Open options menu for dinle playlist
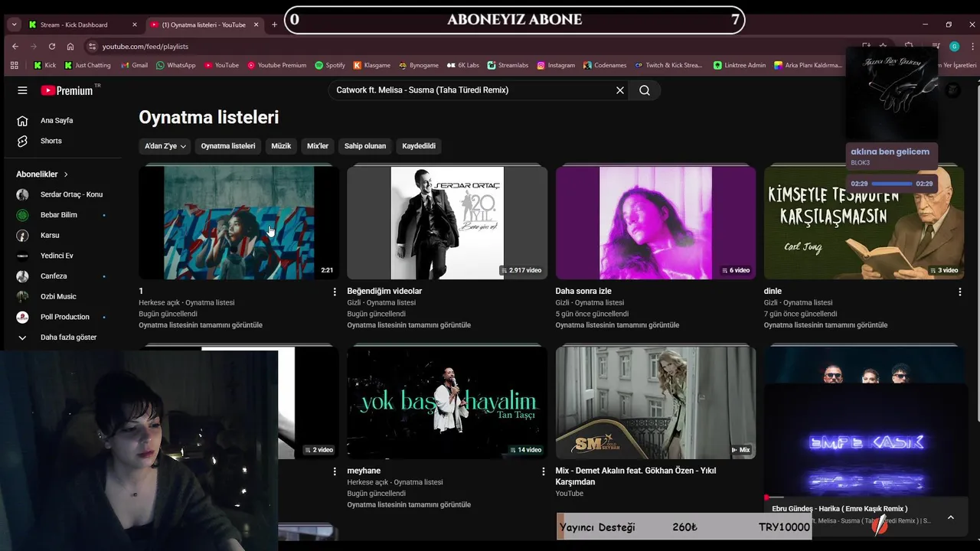This screenshot has width=980, height=551. click(960, 292)
